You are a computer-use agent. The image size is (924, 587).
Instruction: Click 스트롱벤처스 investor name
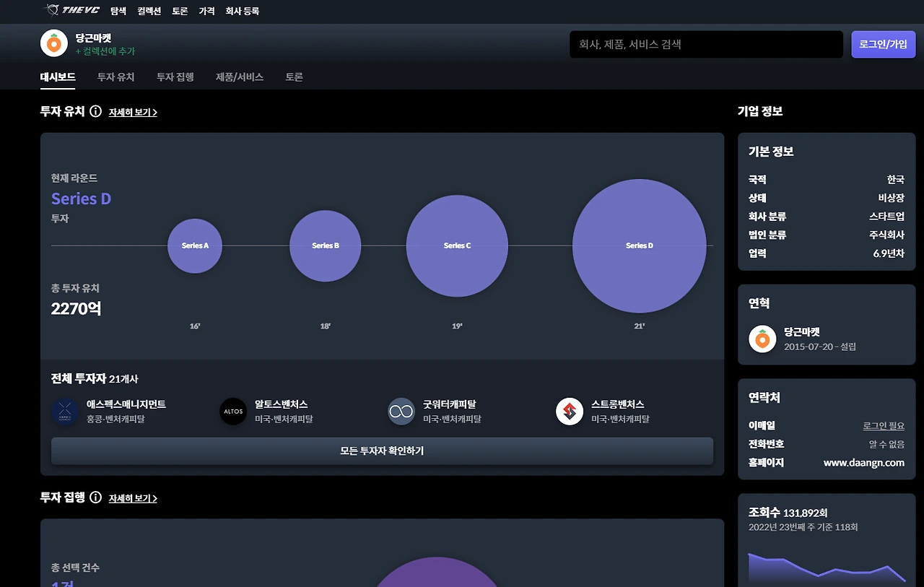tap(618, 404)
